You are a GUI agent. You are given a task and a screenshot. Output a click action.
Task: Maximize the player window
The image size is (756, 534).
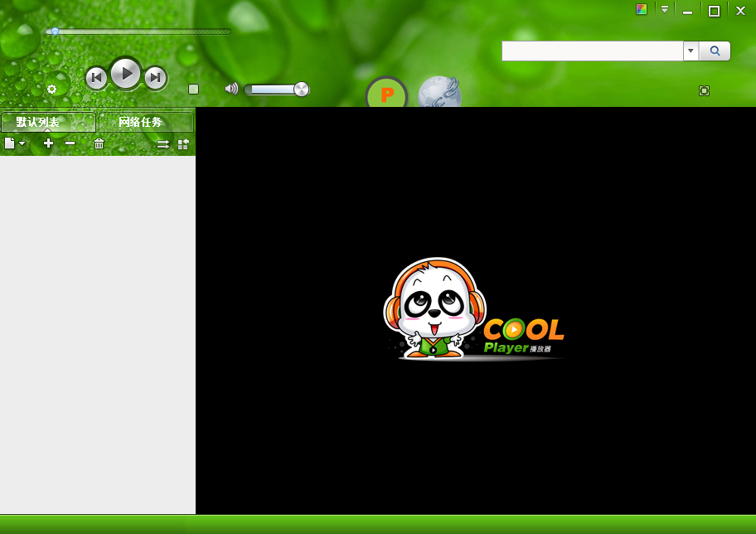[x=714, y=11]
